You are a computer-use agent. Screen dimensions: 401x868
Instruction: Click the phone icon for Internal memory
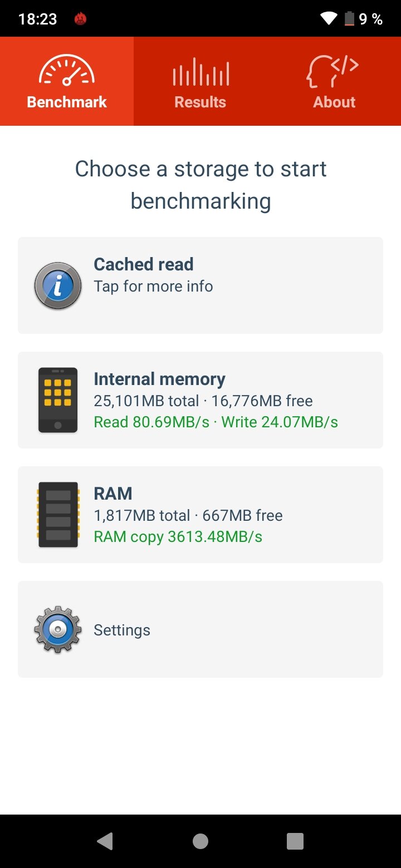click(58, 400)
